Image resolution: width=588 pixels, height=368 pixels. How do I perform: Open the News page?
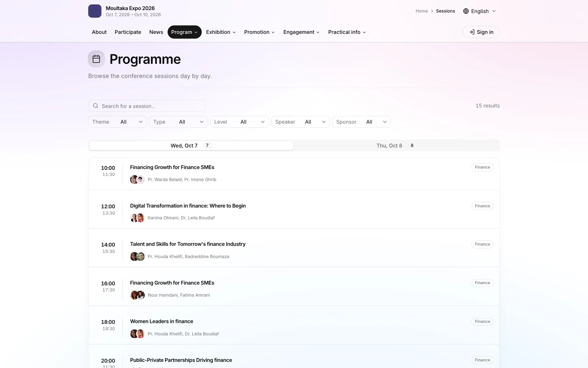point(156,32)
